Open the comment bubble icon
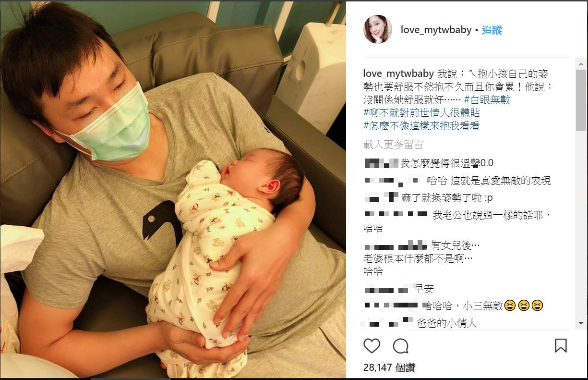Viewport: 588px width, 380px height. pyautogui.click(x=401, y=346)
